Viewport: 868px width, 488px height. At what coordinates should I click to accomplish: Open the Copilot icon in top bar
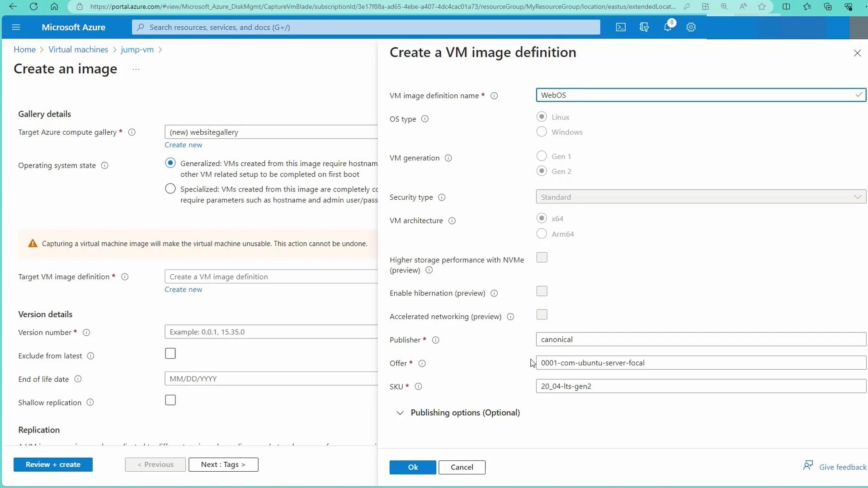644,27
